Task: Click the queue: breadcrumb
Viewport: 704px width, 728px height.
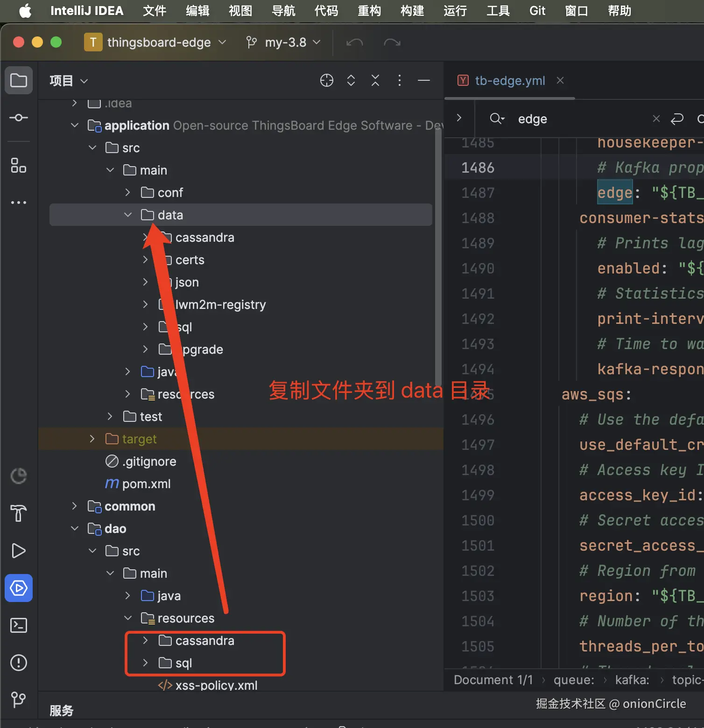Action: [x=574, y=680]
